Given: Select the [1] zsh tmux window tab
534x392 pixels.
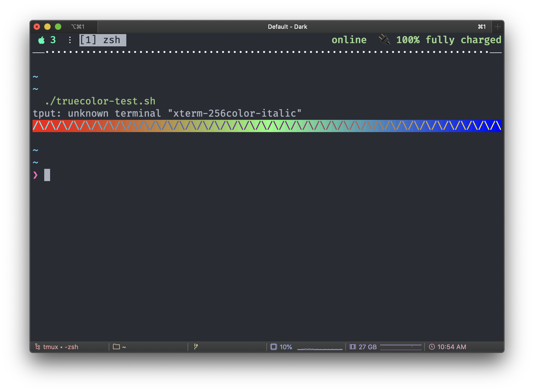Looking at the screenshot, I should tap(102, 40).
